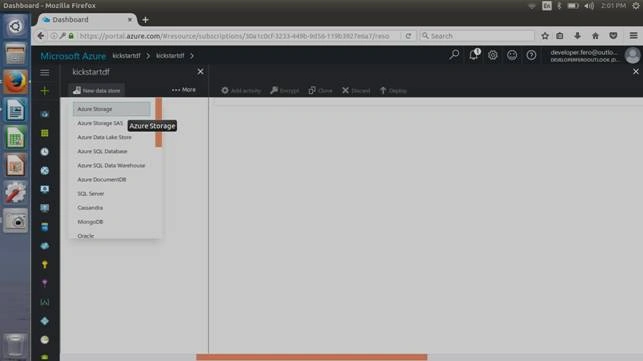Image resolution: width=643 pixels, height=361 pixels.
Task: Click the yellow key icon in Azure sidebar
Action: 44,265
